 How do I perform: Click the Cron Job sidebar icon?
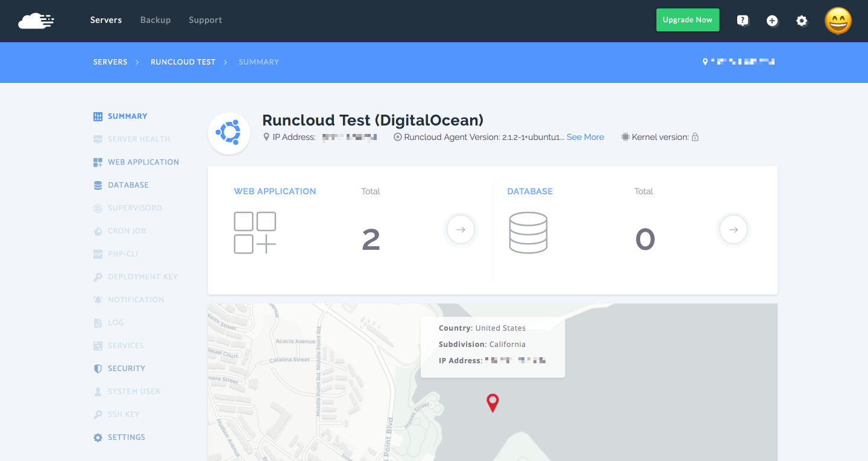coord(98,231)
